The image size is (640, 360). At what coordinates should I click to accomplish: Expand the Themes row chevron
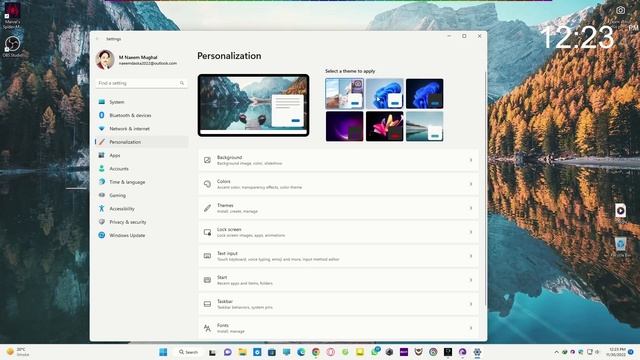(x=471, y=208)
